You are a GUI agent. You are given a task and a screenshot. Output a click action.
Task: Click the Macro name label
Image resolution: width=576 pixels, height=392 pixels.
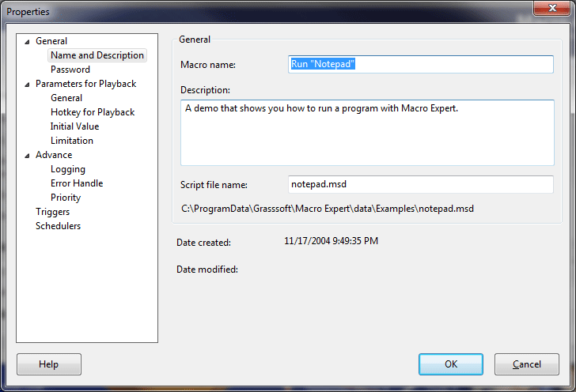[208, 65]
